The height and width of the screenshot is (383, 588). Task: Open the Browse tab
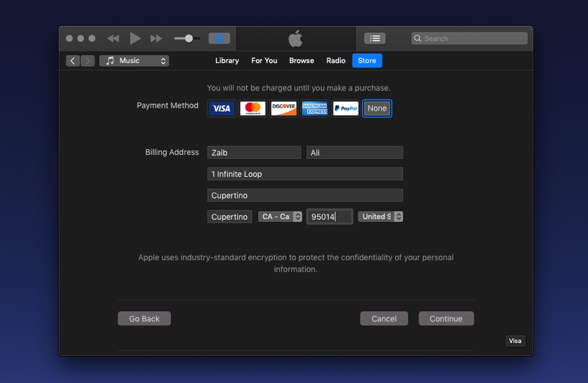coord(302,61)
